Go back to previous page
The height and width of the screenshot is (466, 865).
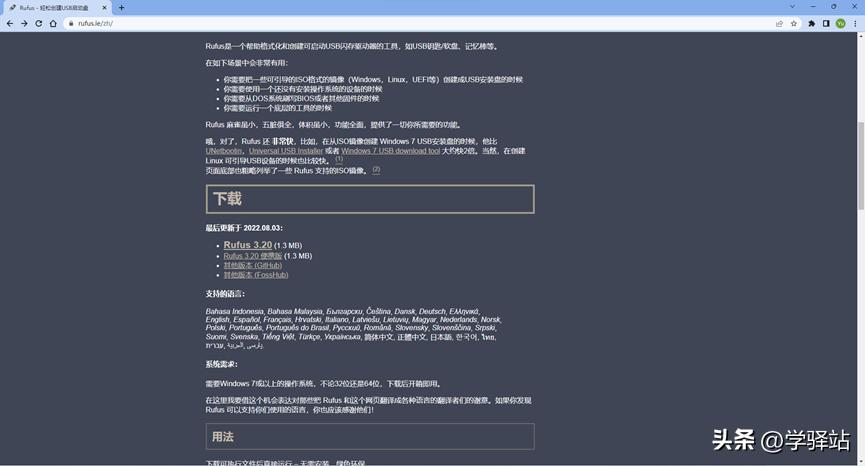click(x=9, y=24)
